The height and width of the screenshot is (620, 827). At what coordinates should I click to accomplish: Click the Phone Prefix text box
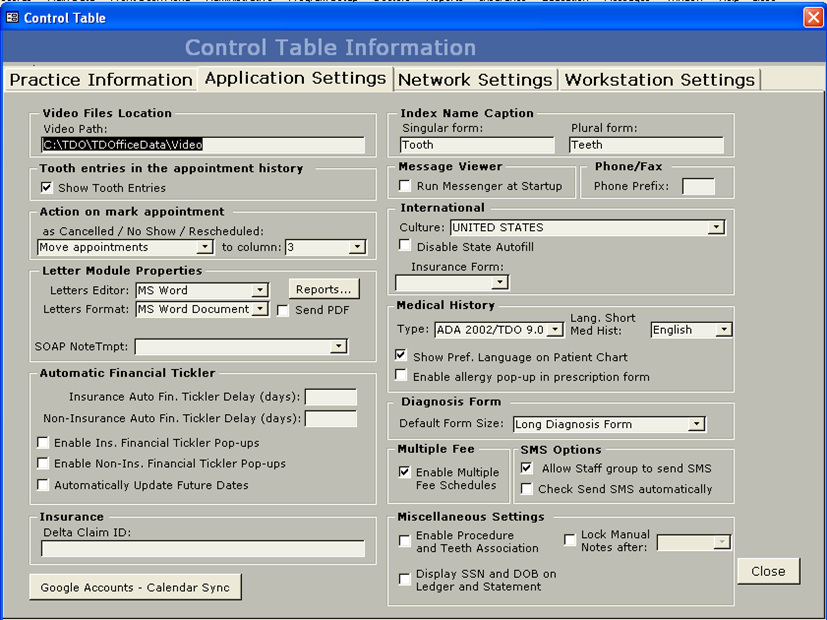(698, 186)
